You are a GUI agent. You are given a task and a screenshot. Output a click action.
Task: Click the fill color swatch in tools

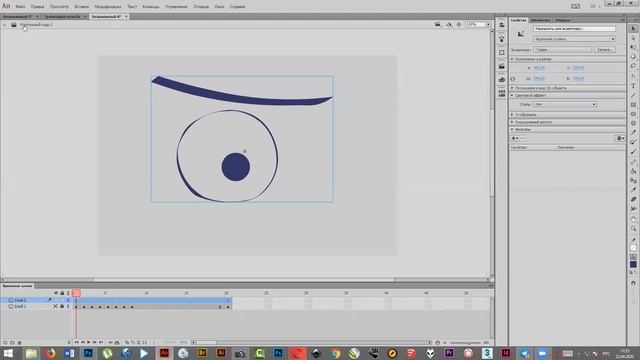click(633, 264)
